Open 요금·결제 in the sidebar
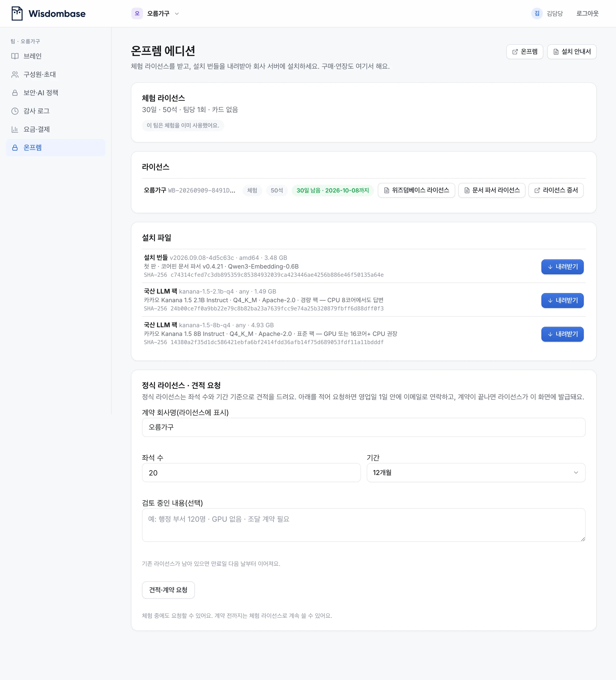 (x=56, y=129)
